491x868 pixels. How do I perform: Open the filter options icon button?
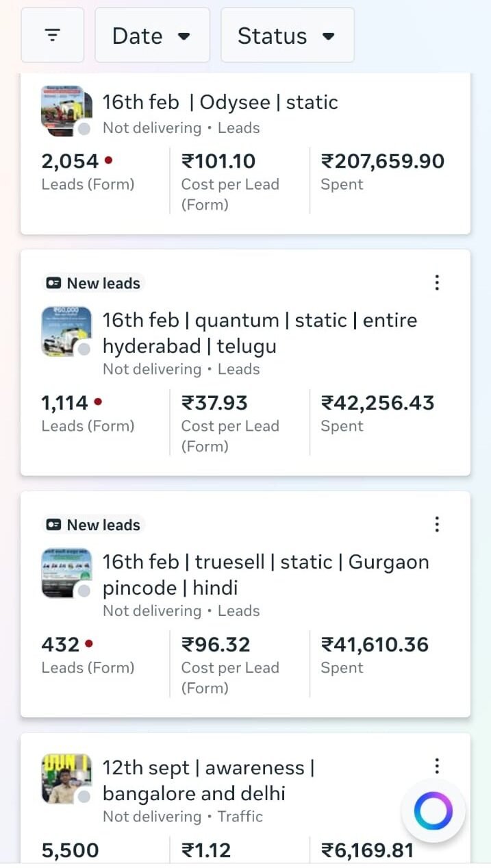(53, 35)
